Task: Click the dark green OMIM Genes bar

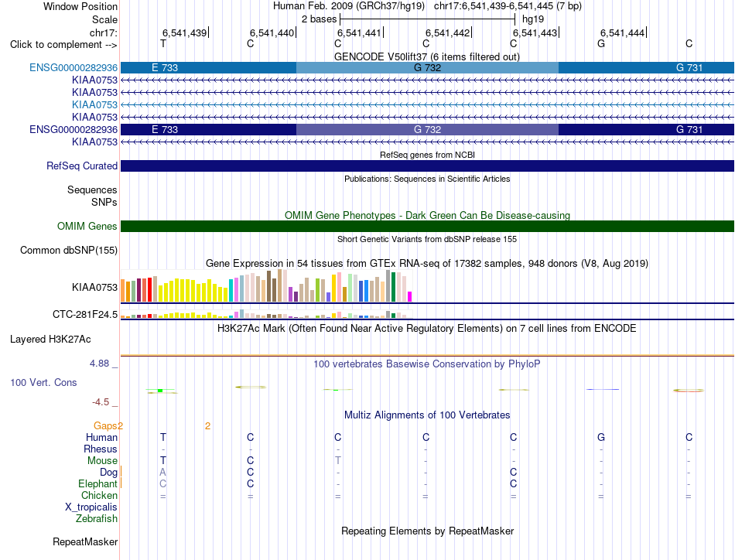Action: point(428,227)
